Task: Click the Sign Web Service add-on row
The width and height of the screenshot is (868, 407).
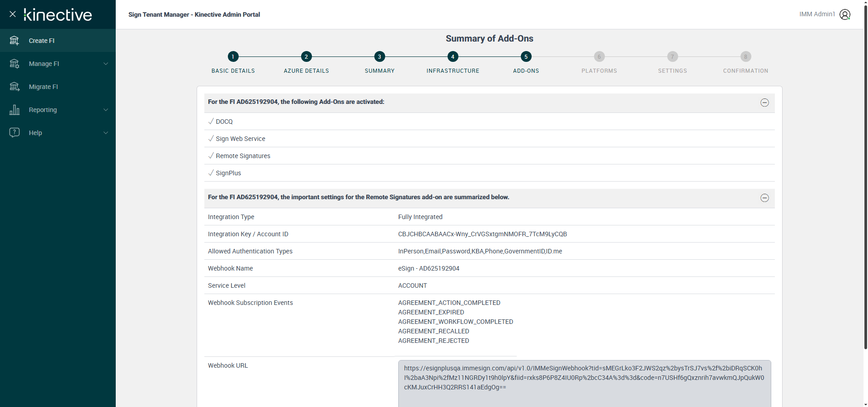Action: (490, 139)
